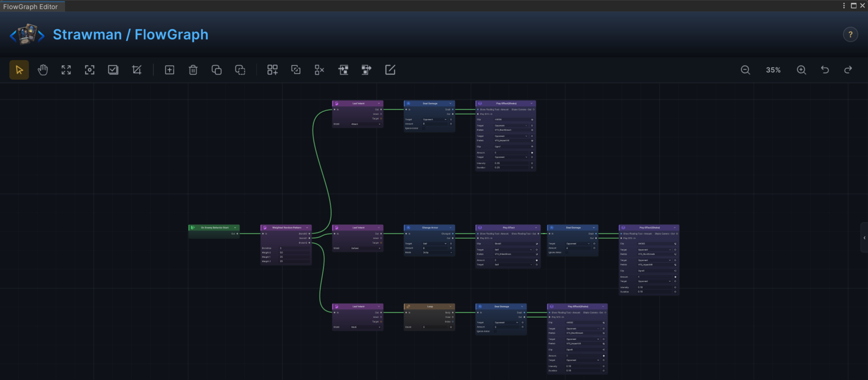Collapse the Weighted Random Pattern node

pos(307,227)
